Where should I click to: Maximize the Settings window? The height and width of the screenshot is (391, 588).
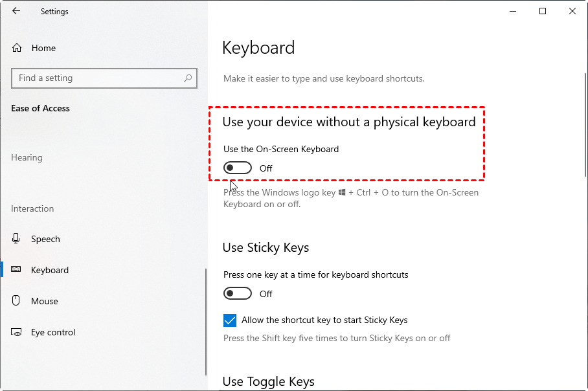click(543, 11)
